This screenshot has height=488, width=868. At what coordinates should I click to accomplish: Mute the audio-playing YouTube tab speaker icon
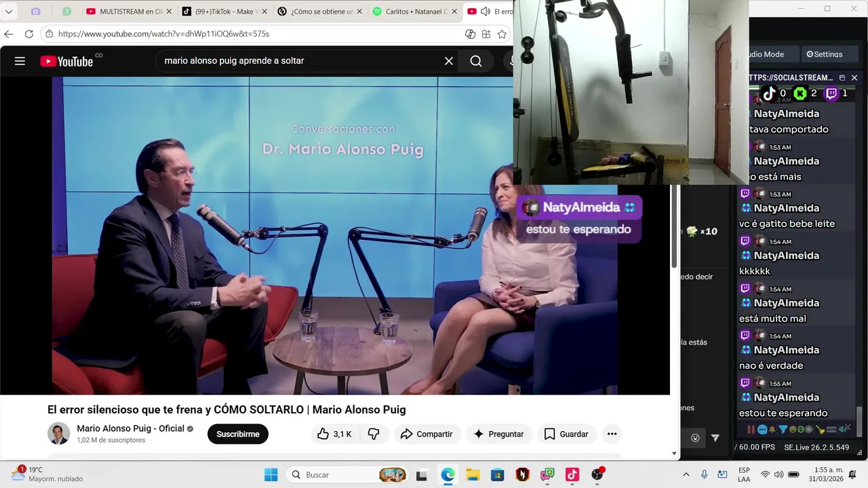486,12
